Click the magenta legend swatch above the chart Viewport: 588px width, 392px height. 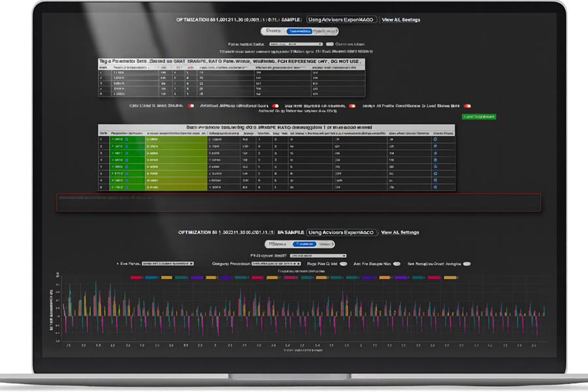(x=289, y=278)
